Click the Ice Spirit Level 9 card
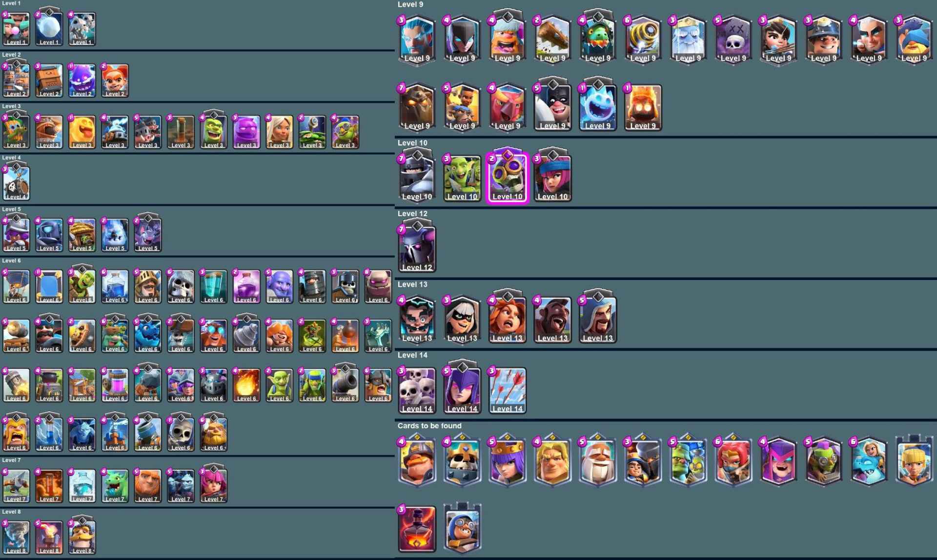This screenshot has width=937, height=560. (x=598, y=107)
